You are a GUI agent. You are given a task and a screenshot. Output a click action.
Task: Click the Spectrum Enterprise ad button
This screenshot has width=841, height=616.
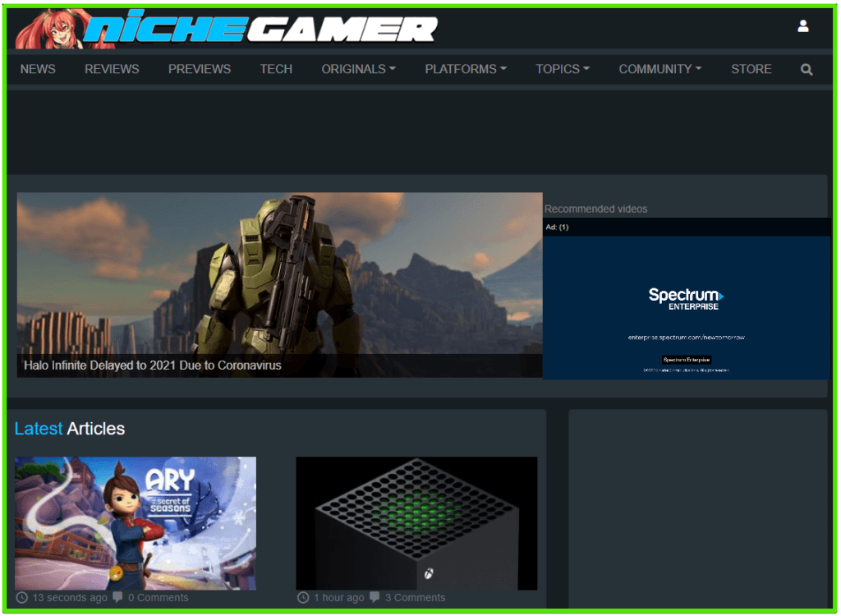tap(687, 360)
